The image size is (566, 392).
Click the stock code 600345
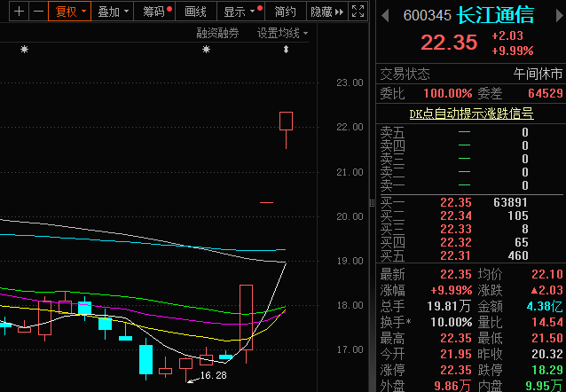pyautogui.click(x=428, y=16)
